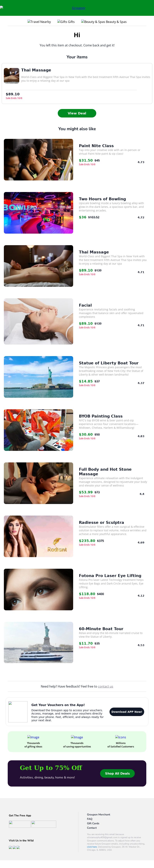This screenshot has height=868, width=154.
Task: Open the Statue of Liberty Boat Tour title
Action: tap(109, 363)
